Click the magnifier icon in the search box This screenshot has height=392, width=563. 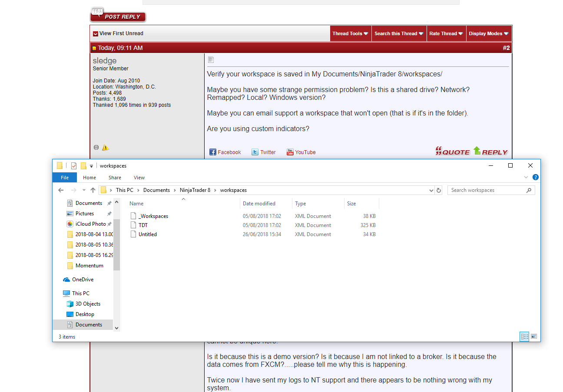(529, 190)
